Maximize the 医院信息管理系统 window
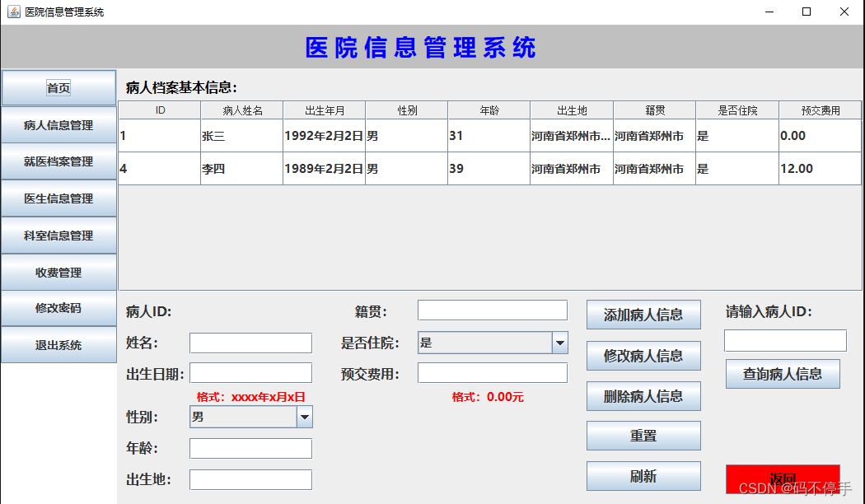Viewport: 865px width, 504px height. 807,12
